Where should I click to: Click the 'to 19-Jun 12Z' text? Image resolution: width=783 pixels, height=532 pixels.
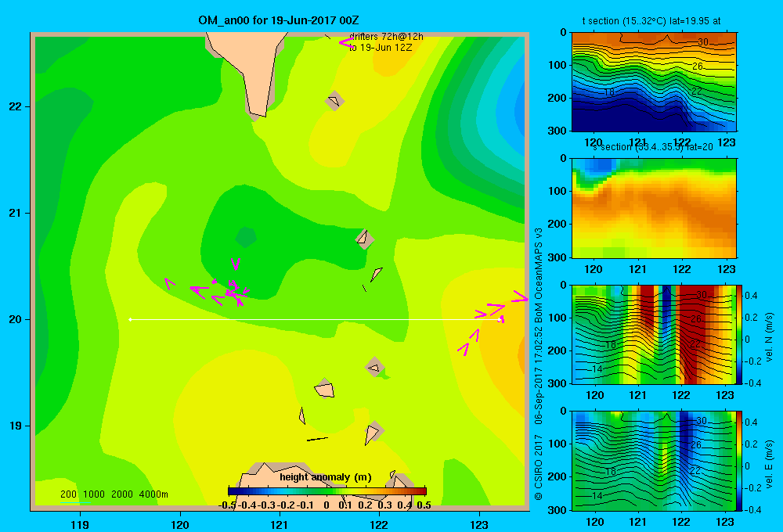coord(381,48)
